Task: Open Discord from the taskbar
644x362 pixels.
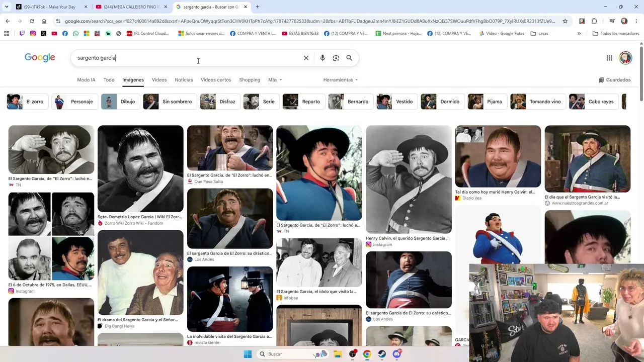Action: tap(397, 354)
